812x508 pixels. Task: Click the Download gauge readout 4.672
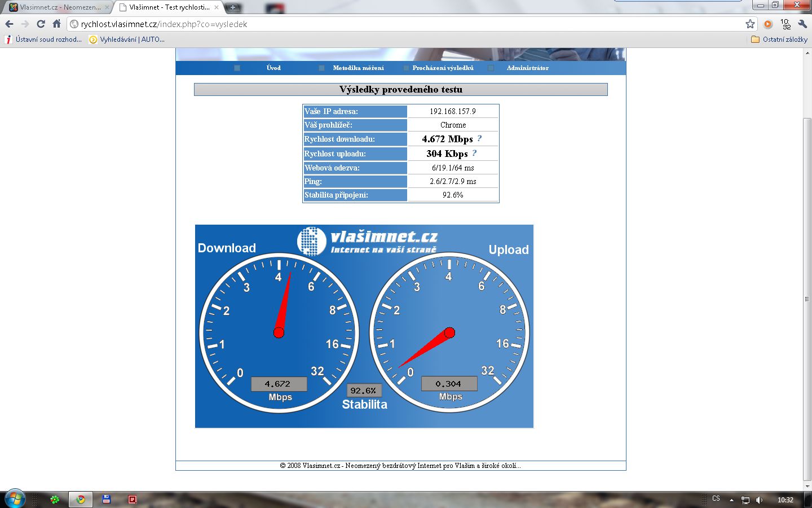pyautogui.click(x=279, y=384)
